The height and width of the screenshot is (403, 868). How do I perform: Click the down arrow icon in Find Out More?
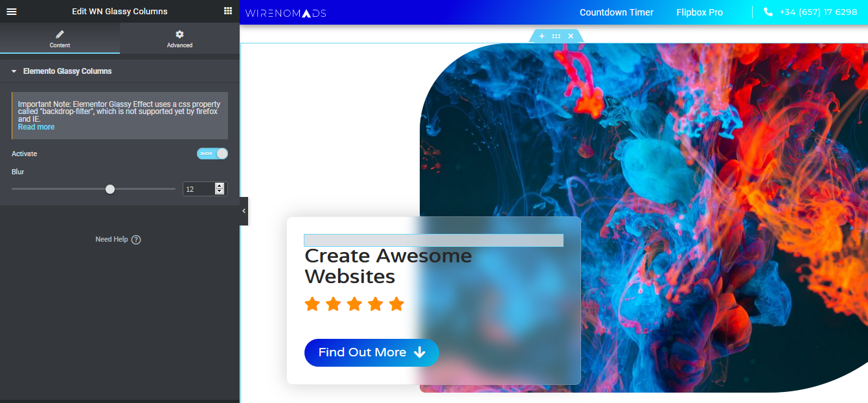[x=419, y=352]
